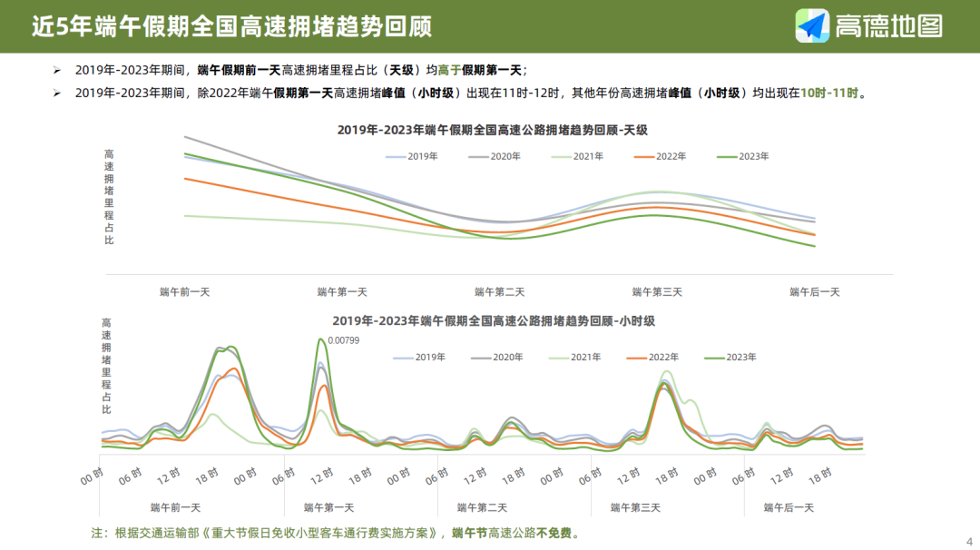Click the page number 4
The height and width of the screenshot is (550, 980).
tap(969, 542)
